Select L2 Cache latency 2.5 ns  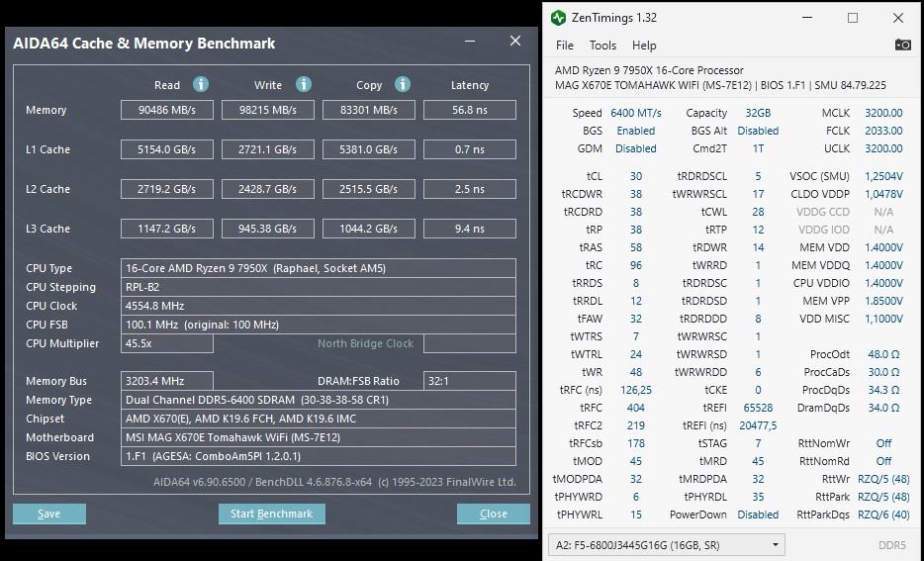click(x=470, y=189)
